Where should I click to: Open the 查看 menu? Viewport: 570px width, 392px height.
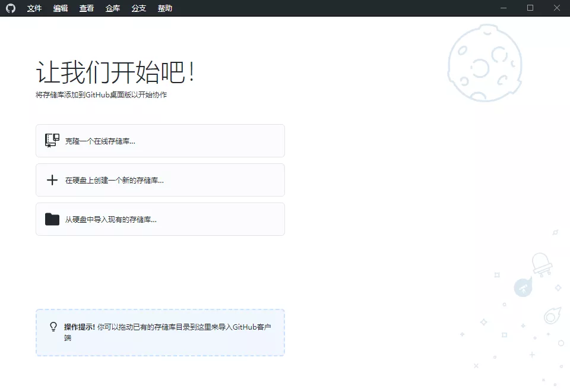[86, 8]
